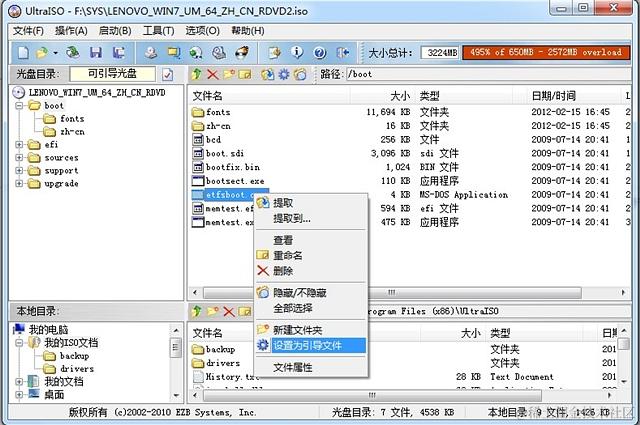This screenshot has height=425, width=640.
Task: Expand the support folder in disc tree
Action: [19, 171]
